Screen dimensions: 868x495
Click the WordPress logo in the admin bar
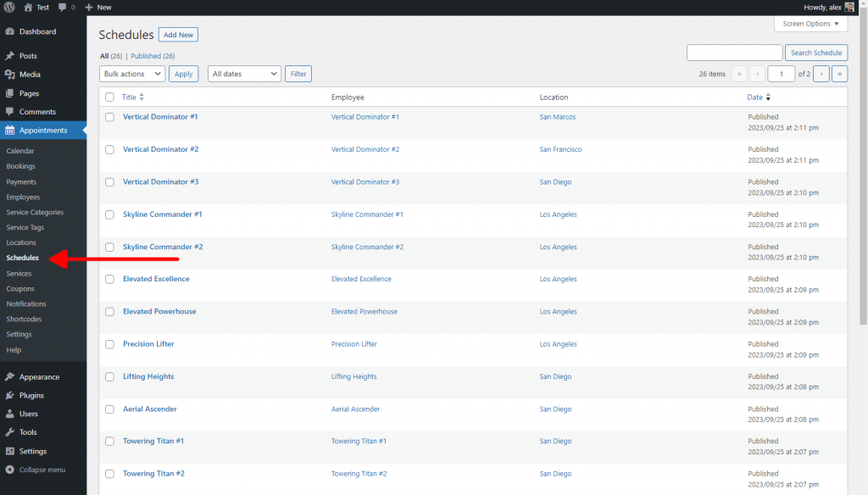click(9, 7)
